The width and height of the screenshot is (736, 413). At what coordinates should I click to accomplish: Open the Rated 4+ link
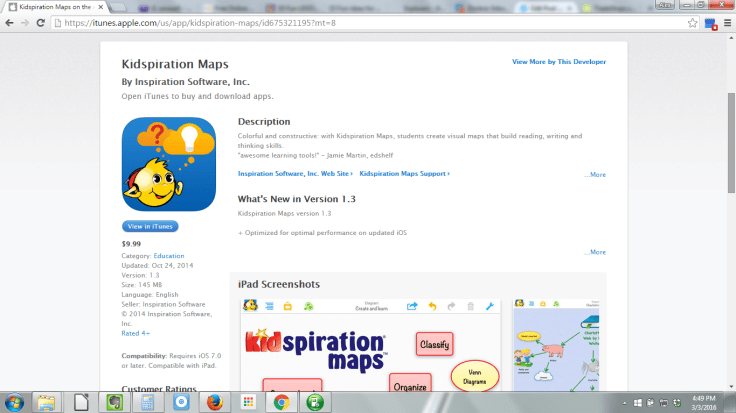[x=136, y=333]
